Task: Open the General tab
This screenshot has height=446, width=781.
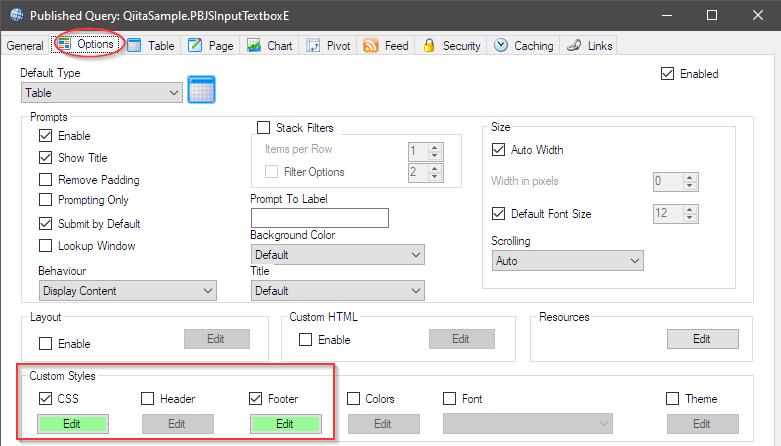Action: [x=25, y=46]
